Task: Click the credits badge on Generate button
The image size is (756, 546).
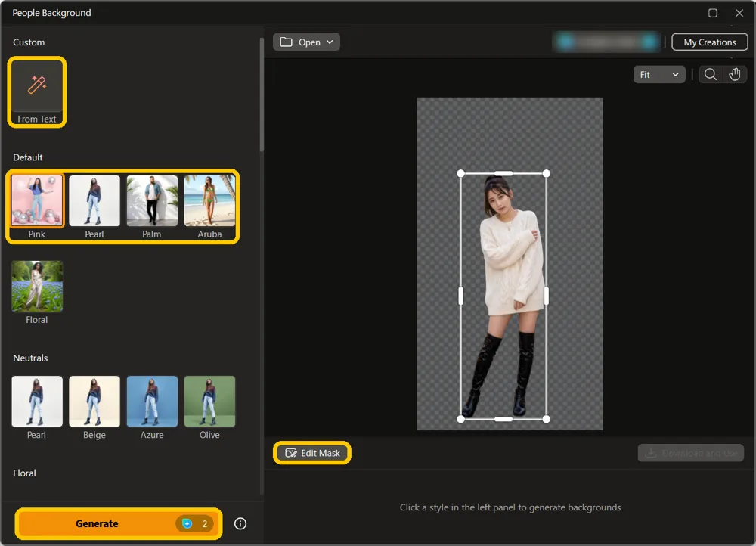Action: (195, 523)
